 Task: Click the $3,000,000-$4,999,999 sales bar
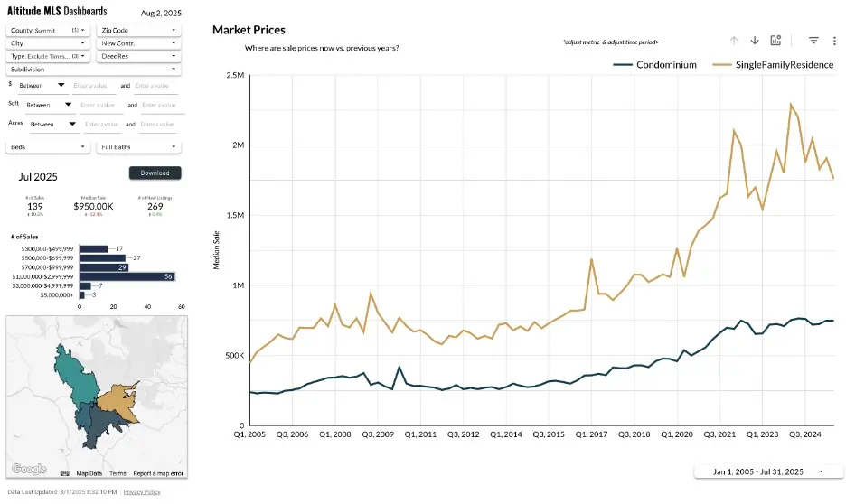85,285
